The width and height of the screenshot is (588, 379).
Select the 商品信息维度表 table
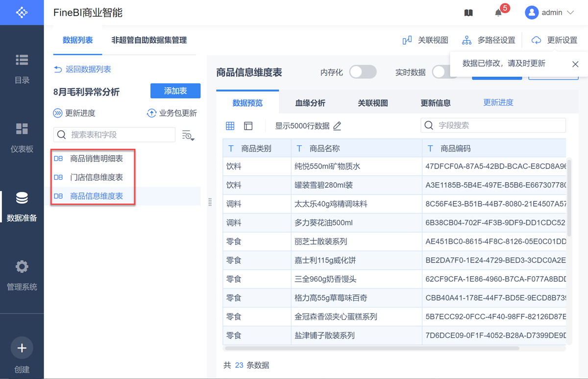click(96, 196)
